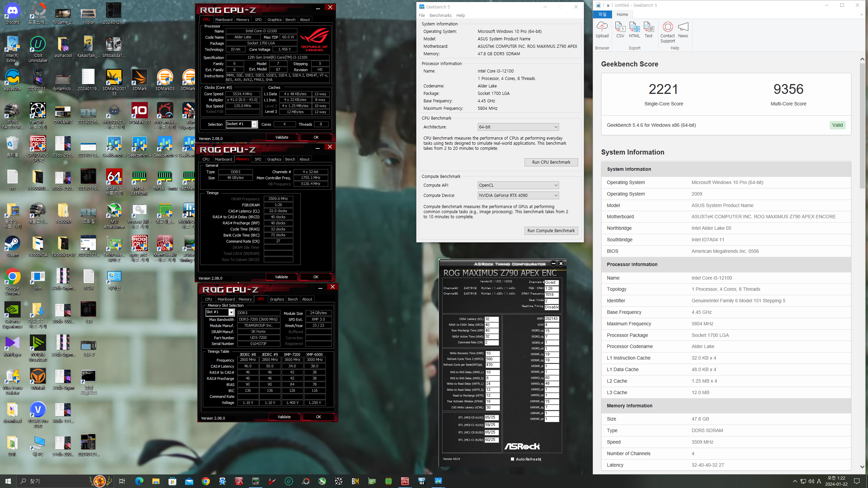Click Upload icon in Geekbench ribbon
This screenshot has width=868, height=488.
(602, 30)
